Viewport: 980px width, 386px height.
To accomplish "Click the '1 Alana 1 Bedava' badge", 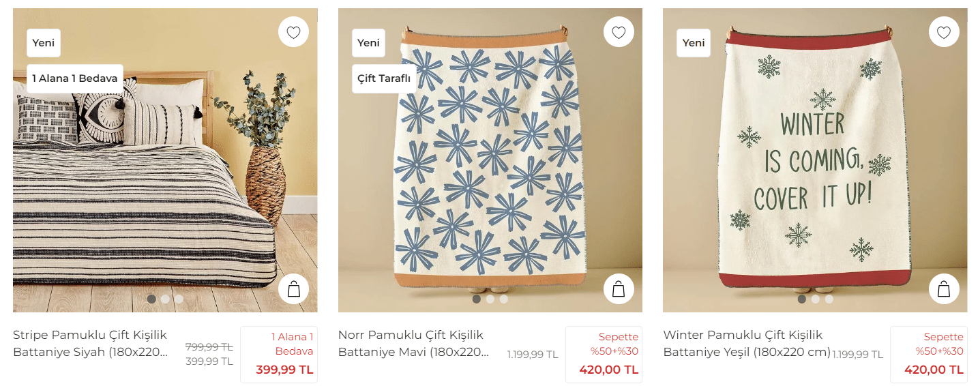I will coord(75,78).
